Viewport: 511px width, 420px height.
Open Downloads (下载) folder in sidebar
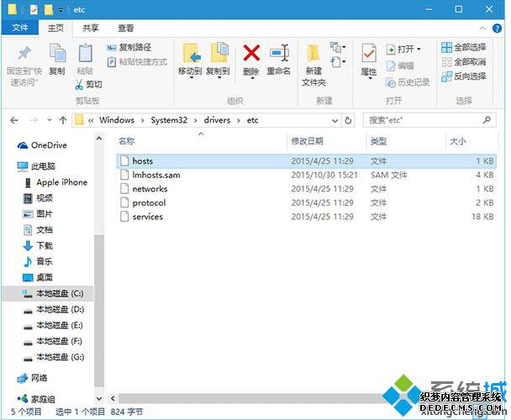click(x=38, y=245)
